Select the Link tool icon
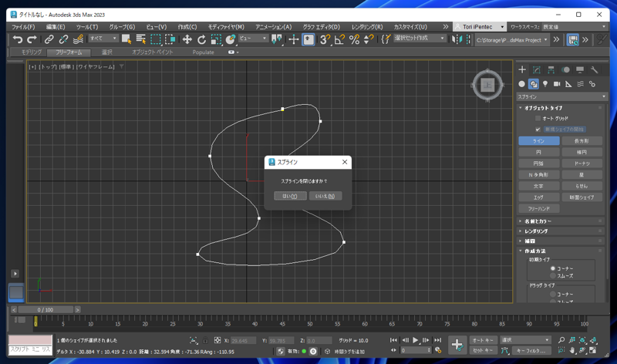617x364 pixels. click(x=49, y=39)
